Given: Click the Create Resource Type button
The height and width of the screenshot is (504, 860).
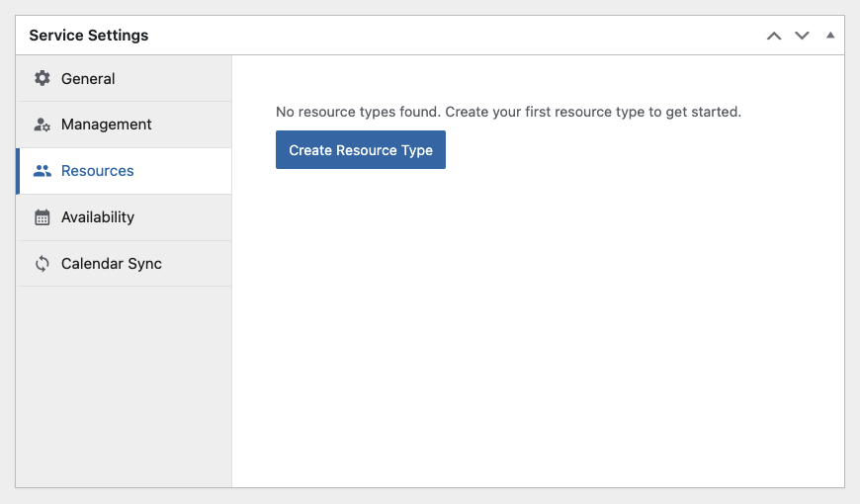Looking at the screenshot, I should pos(361,150).
